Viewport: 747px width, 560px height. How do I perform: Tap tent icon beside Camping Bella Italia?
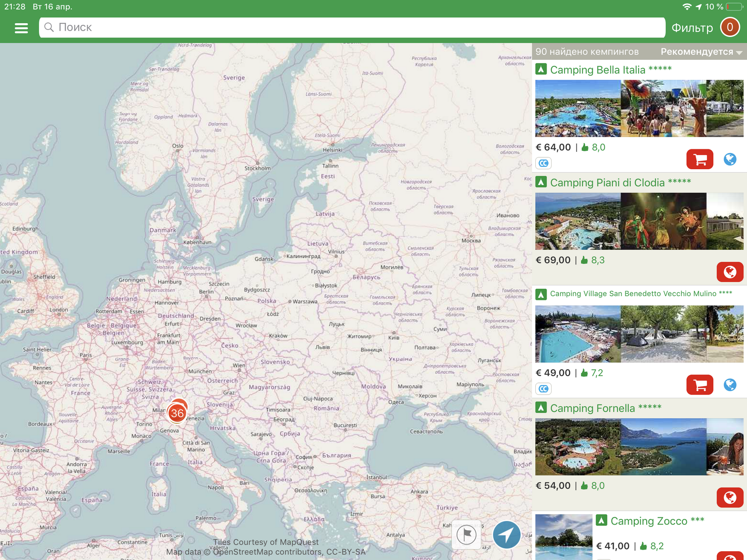[541, 69]
